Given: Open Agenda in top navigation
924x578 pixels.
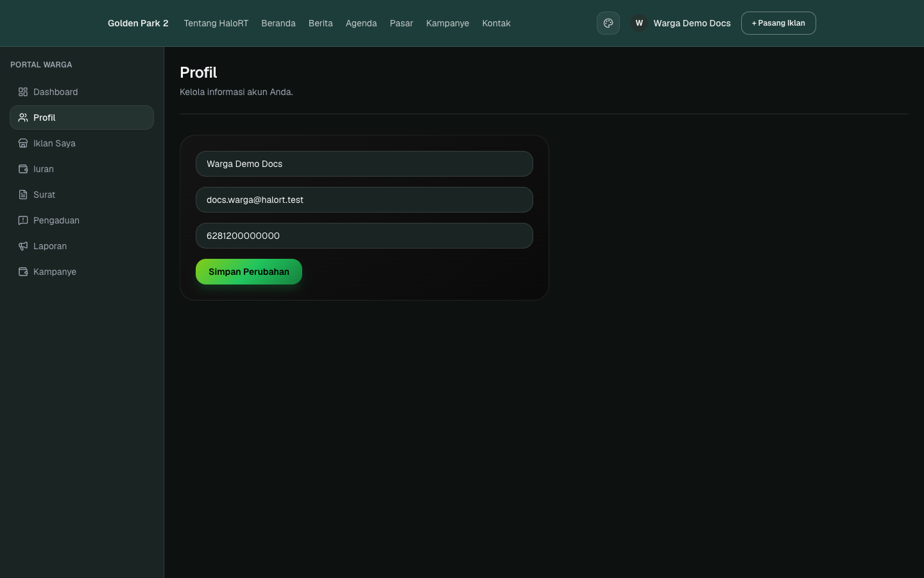Looking at the screenshot, I should pyautogui.click(x=361, y=23).
